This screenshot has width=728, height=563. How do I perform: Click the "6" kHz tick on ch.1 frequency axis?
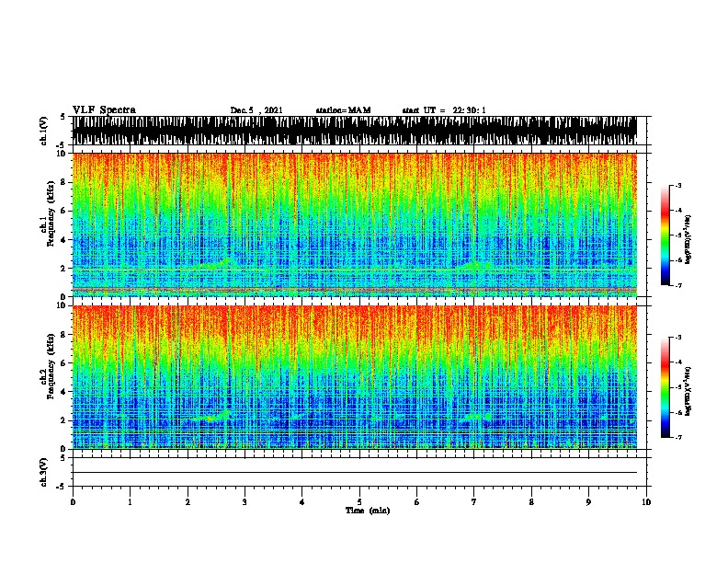pyautogui.click(x=63, y=212)
